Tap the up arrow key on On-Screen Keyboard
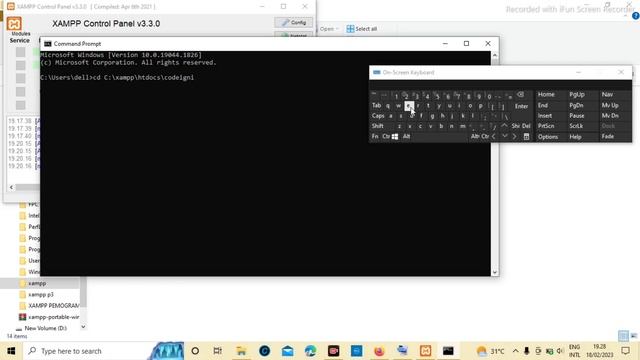 [x=504, y=126]
